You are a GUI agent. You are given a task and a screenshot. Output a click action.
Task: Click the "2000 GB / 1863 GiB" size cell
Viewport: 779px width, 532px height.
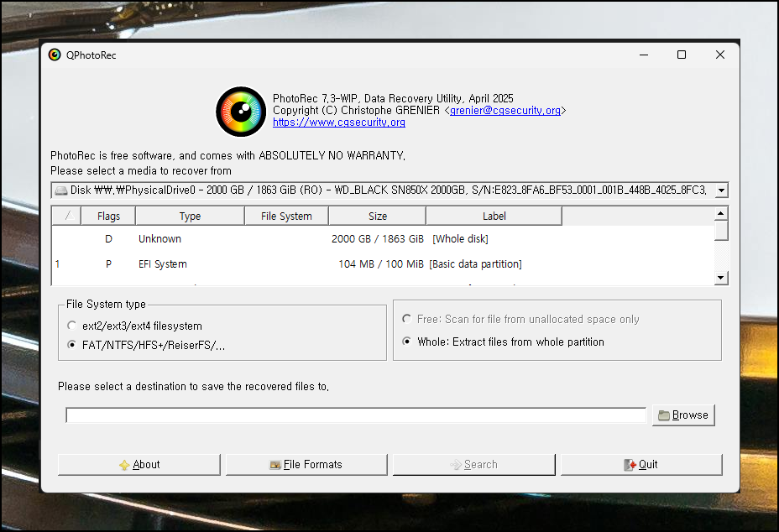click(378, 239)
